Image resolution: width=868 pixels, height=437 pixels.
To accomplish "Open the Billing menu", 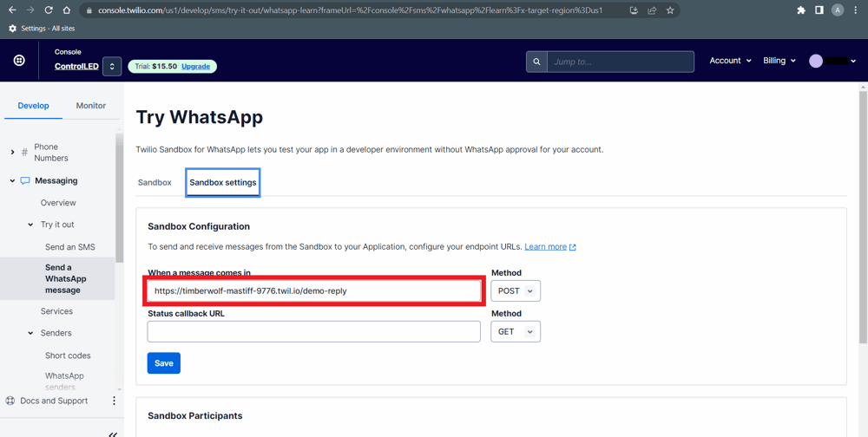I will (779, 61).
